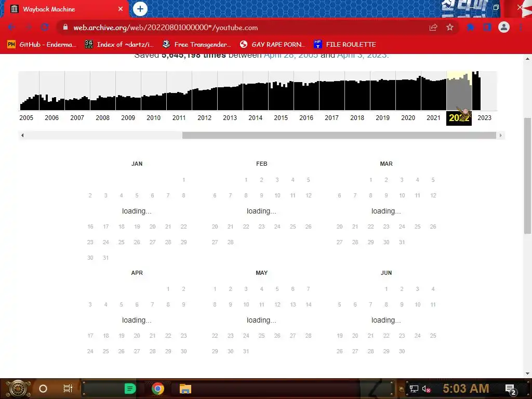Open a new browser tab
Image resolution: width=532 pixels, height=399 pixels.
[140, 9]
